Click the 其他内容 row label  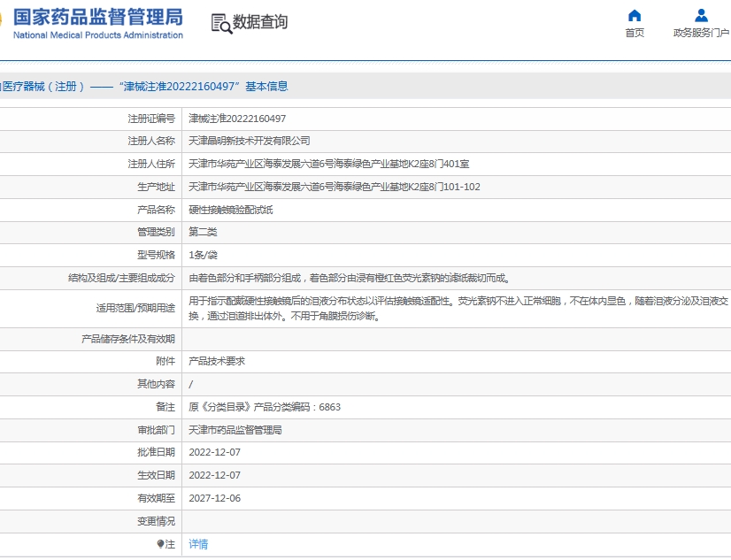(x=156, y=384)
